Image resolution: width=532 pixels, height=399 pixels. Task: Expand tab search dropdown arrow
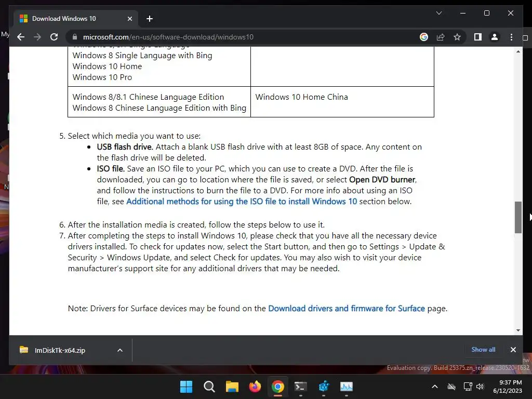pyautogui.click(x=438, y=13)
